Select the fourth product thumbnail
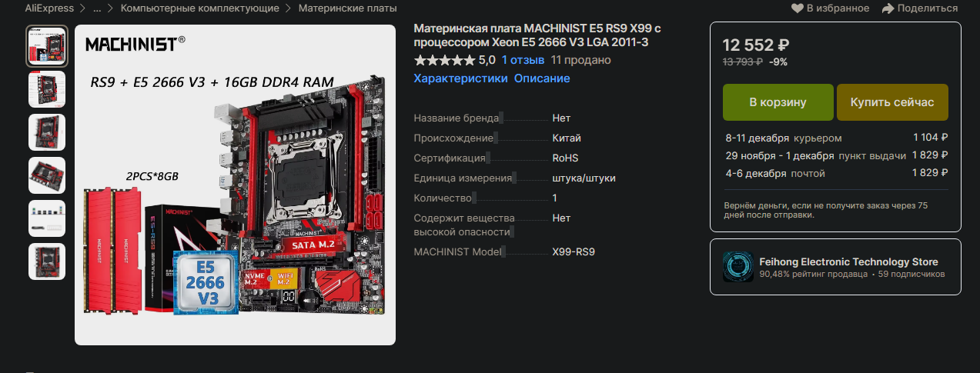 (47, 175)
